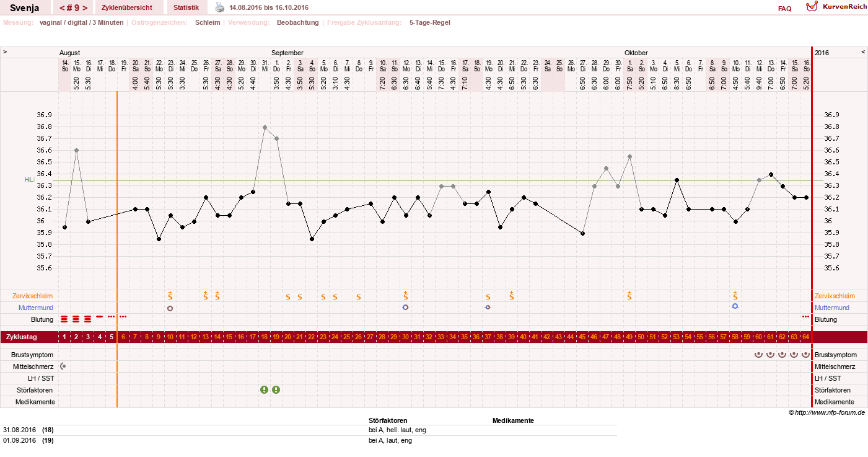
Task: Click the HiLi label on the green line
Action: tap(28, 180)
